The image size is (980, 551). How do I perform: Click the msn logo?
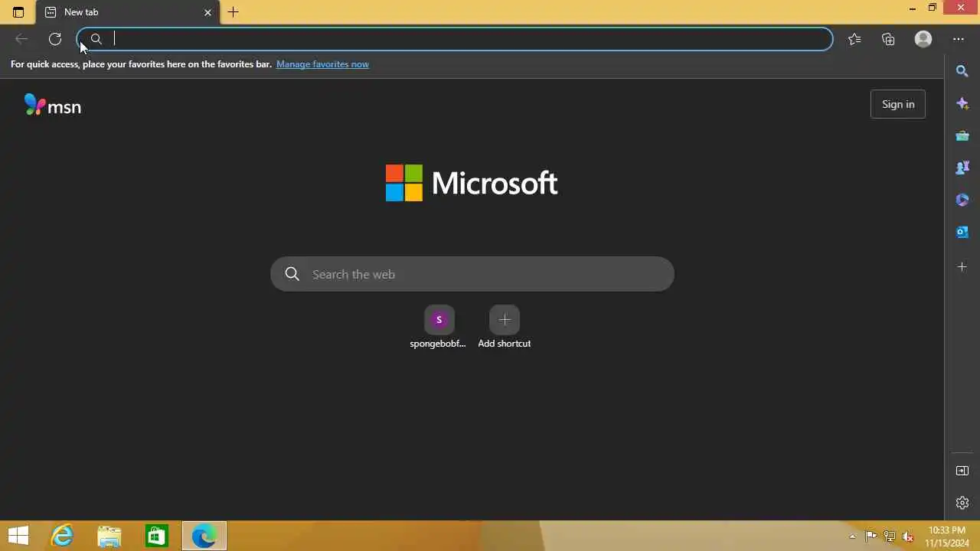[x=53, y=105]
